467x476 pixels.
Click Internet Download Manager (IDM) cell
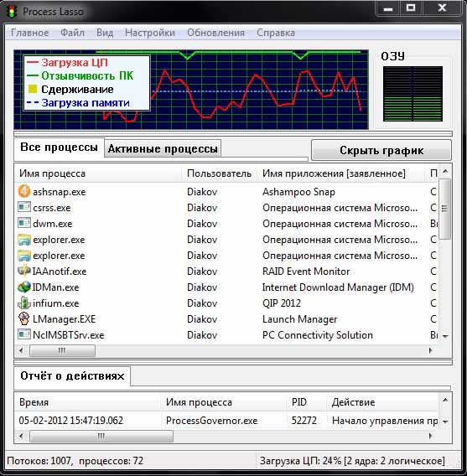[x=338, y=287]
